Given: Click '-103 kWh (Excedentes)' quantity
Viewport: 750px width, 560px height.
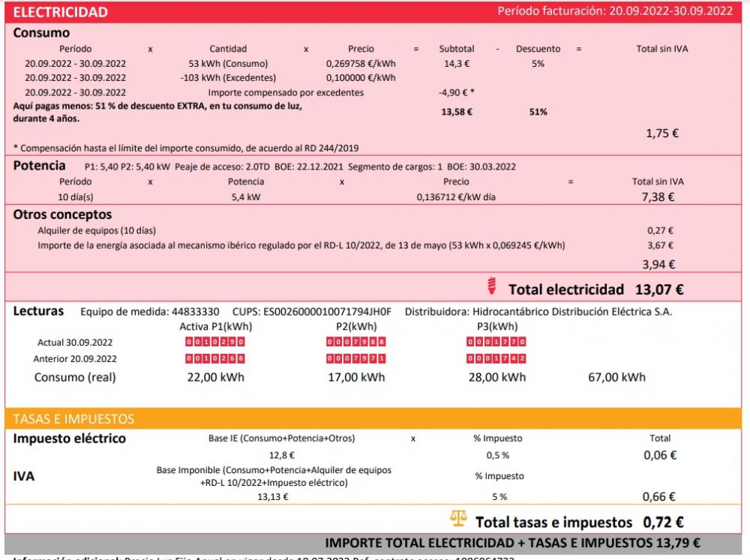Looking at the screenshot, I should [x=228, y=78].
